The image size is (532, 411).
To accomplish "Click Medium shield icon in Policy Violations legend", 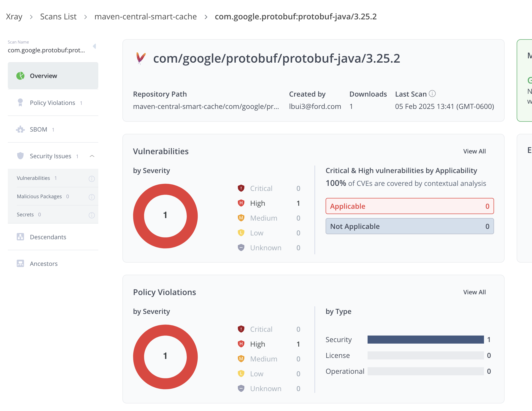I will [x=241, y=359].
